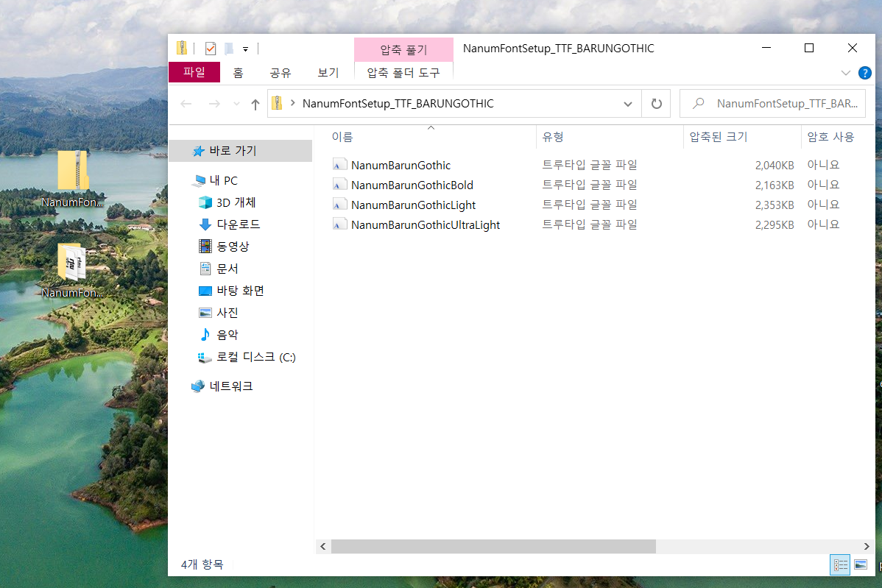Select 네트워크 in navigation pane
Screen dimensions: 882x588
click(x=230, y=386)
